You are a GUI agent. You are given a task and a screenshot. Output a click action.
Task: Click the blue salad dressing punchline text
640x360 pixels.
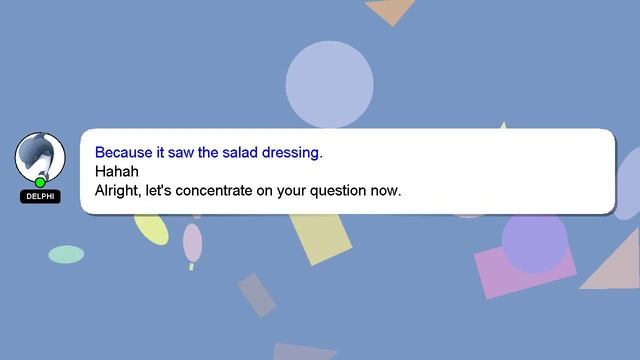(209, 152)
